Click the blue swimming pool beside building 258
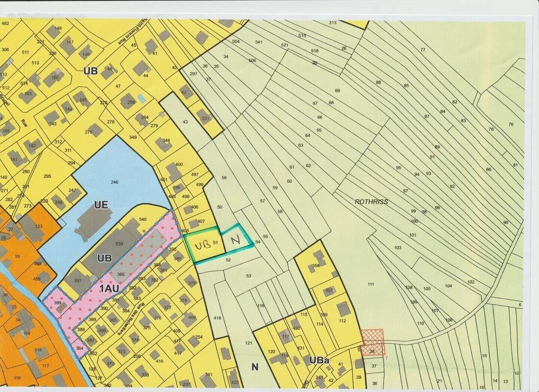Image resolution: width=539 pixels, height=392 pixels. (x=142, y=98)
